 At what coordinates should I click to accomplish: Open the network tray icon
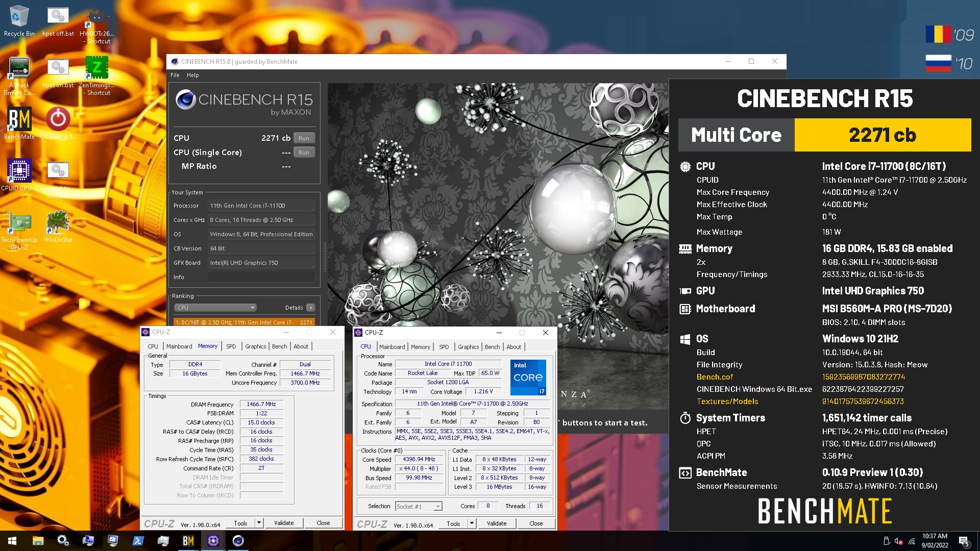[x=912, y=541]
